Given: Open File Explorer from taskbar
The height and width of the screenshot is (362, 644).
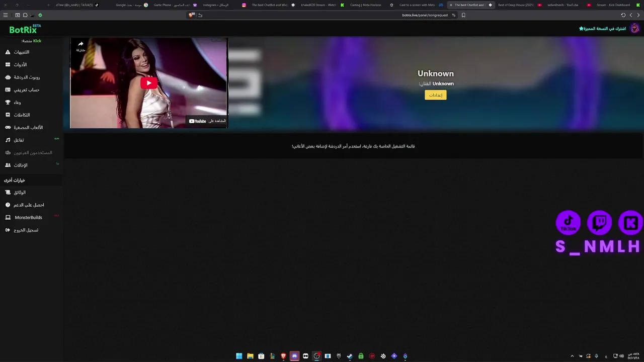Looking at the screenshot, I should (x=250, y=356).
